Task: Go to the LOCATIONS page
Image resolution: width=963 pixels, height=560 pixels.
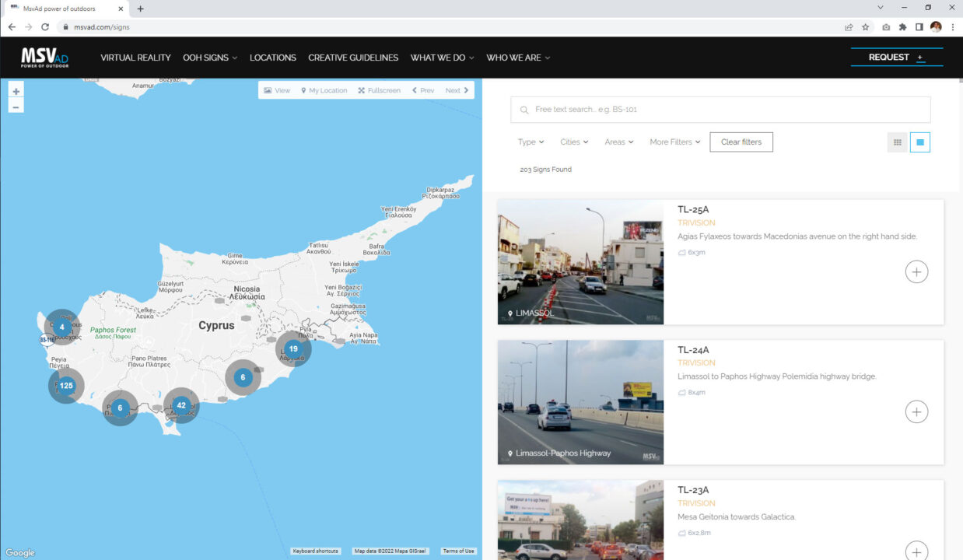Action: [x=273, y=58]
